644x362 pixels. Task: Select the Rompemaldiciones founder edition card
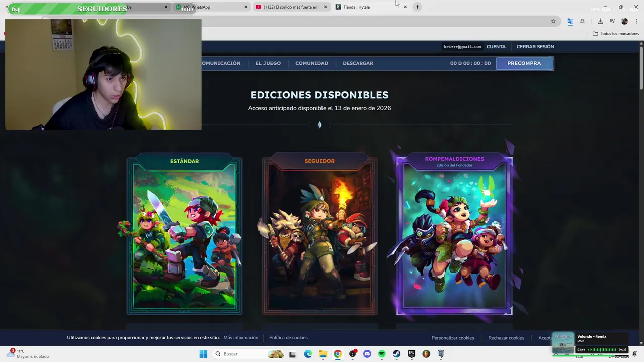pos(454,235)
